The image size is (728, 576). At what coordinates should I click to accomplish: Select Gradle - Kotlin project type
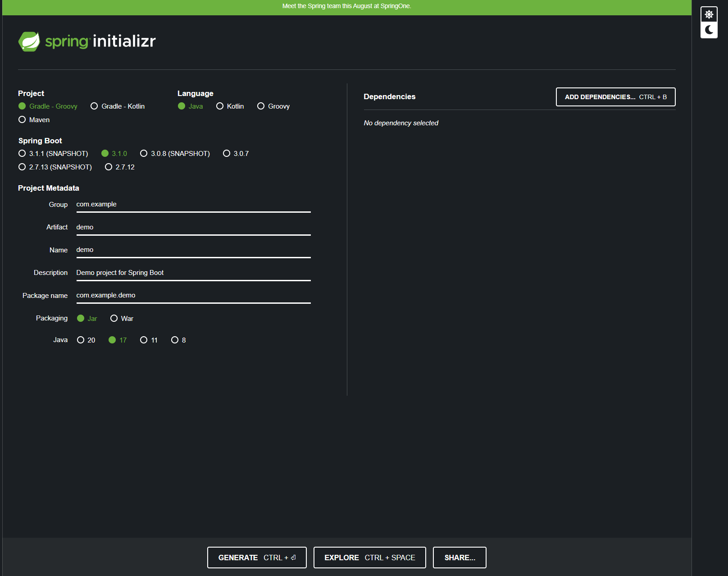tap(118, 106)
